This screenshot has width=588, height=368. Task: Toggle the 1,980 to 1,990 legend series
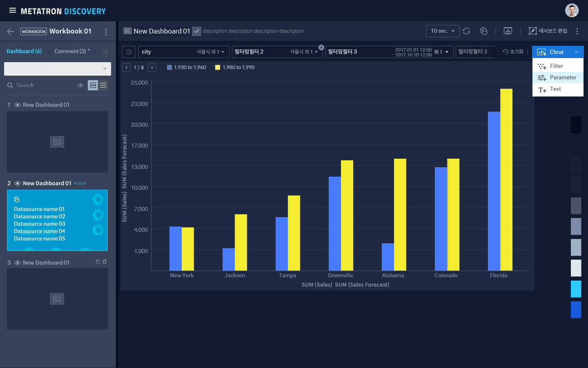[x=235, y=67]
